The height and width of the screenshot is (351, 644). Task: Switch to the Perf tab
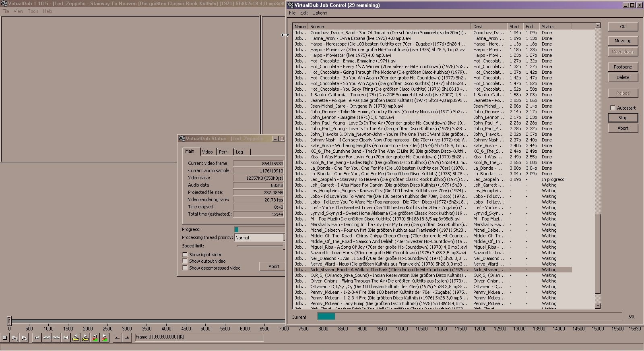point(223,152)
